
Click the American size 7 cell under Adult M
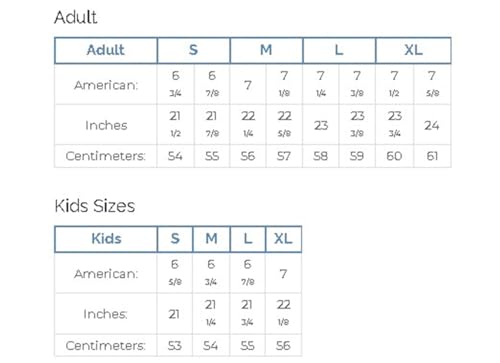[x=248, y=85]
